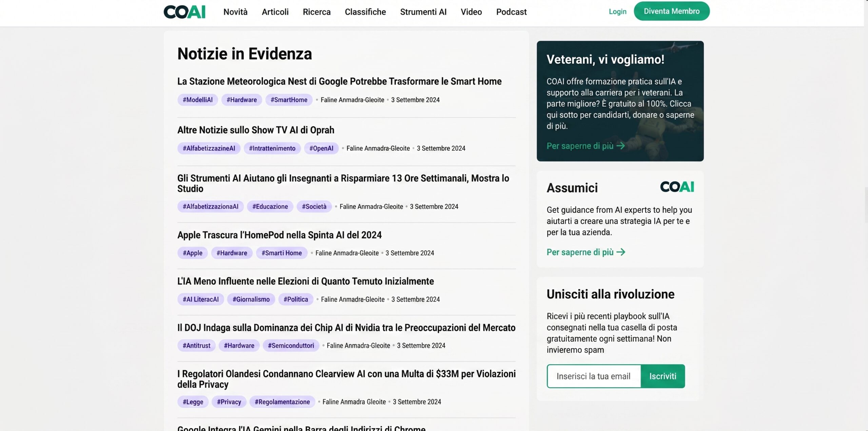
Task: Click the #Giornalismo tag
Action: pyautogui.click(x=251, y=299)
